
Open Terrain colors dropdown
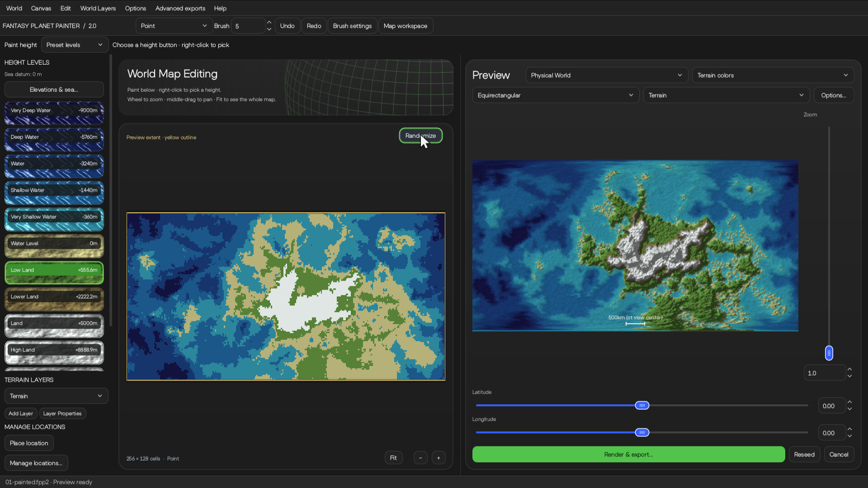pyautogui.click(x=773, y=75)
